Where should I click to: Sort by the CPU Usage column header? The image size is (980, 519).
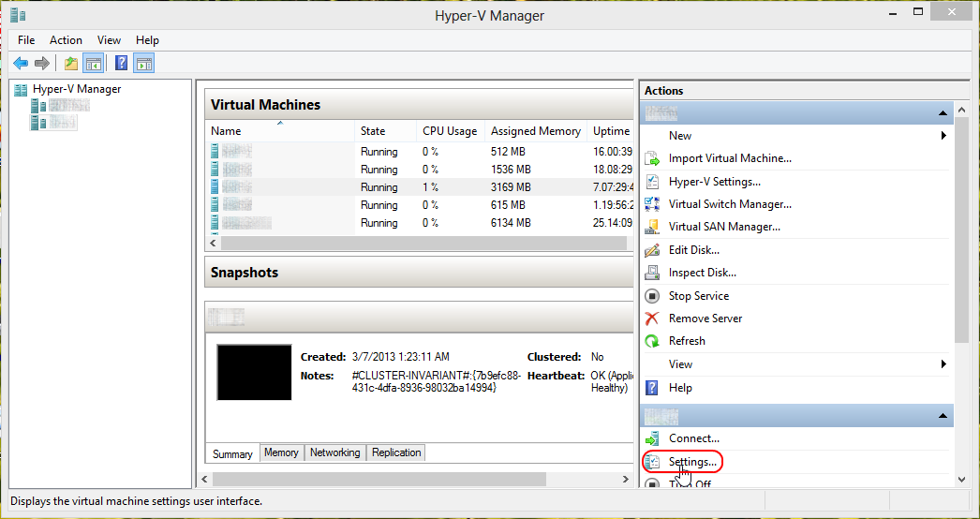click(450, 131)
